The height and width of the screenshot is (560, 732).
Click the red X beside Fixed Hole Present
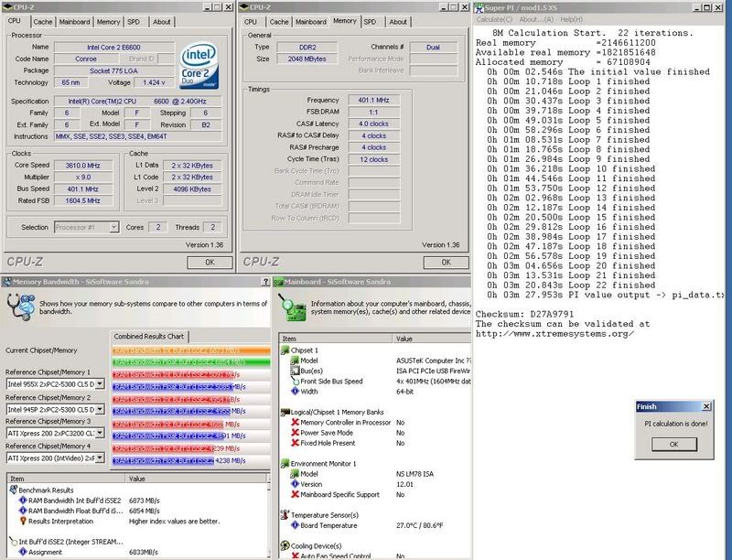point(295,443)
